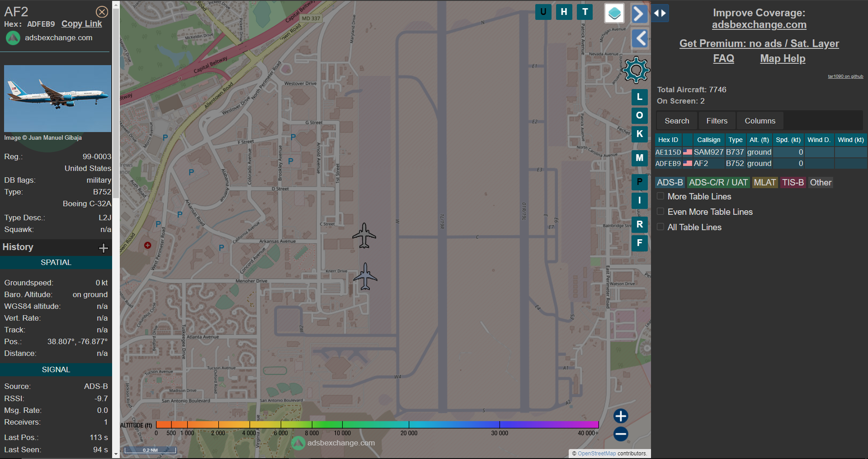Enable Even More Table Lines checkbox

[x=660, y=212]
